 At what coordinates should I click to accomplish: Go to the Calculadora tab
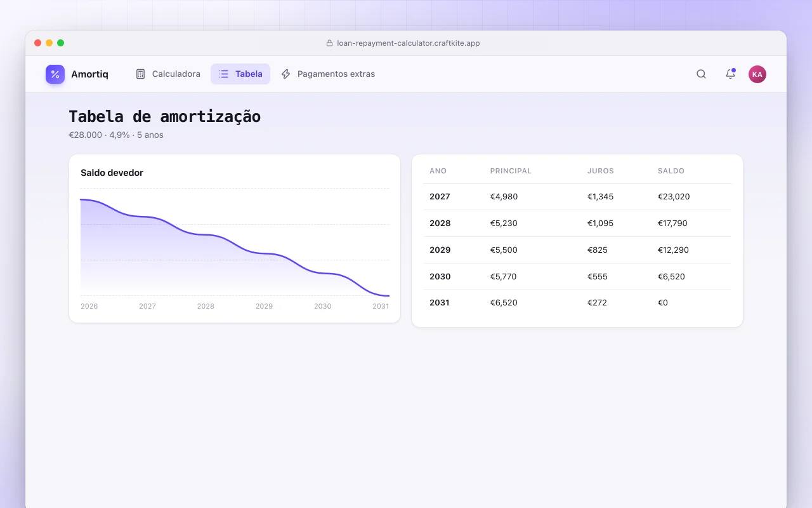point(167,74)
